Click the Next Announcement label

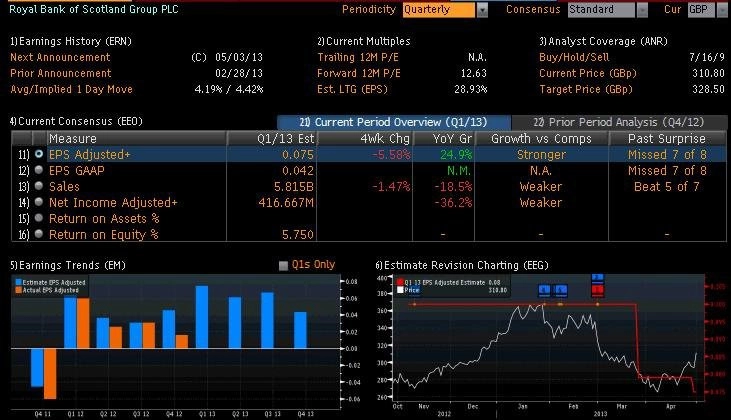[60, 57]
